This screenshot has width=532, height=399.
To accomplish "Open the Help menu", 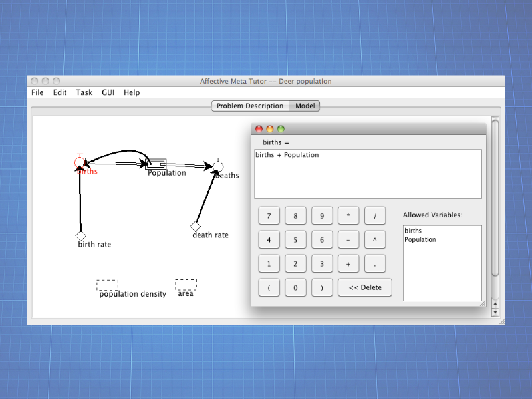I will (132, 92).
